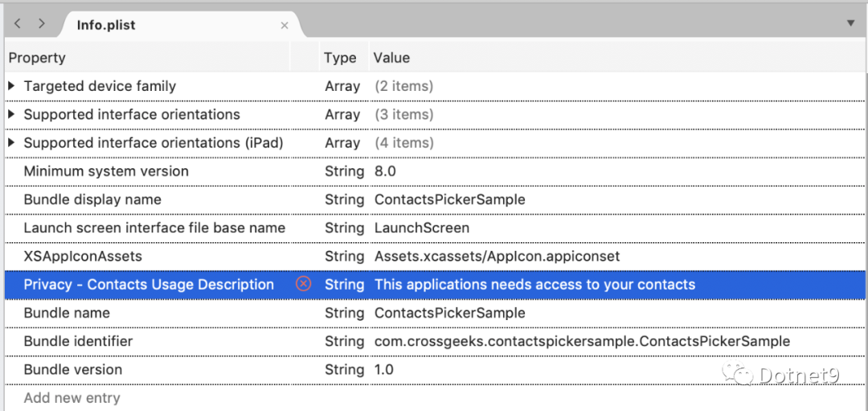Open the tab list dropdown arrow
The width and height of the screenshot is (868, 411).
click(851, 24)
